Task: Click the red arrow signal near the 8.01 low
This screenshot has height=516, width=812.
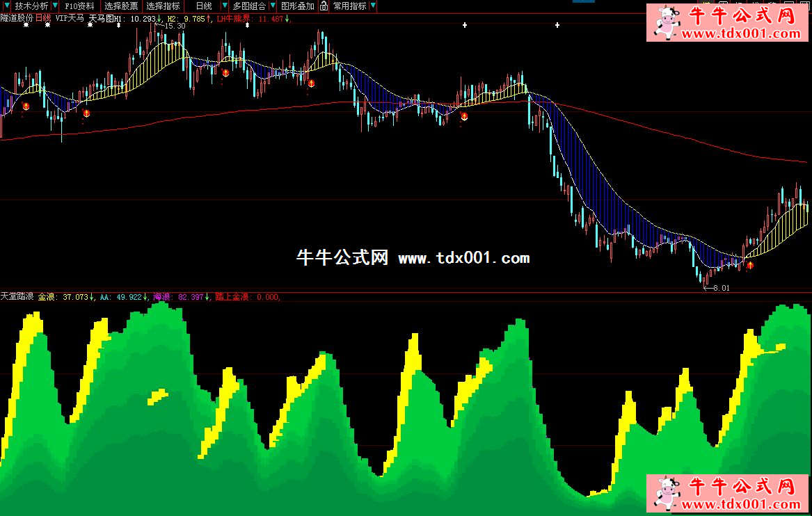Action: 750,265
